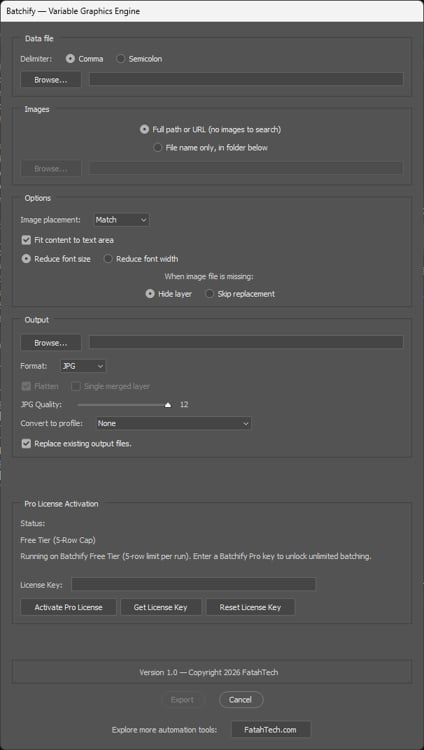
Task: Click the Free Tier (5-Row Cap) status text
Action: (58, 540)
